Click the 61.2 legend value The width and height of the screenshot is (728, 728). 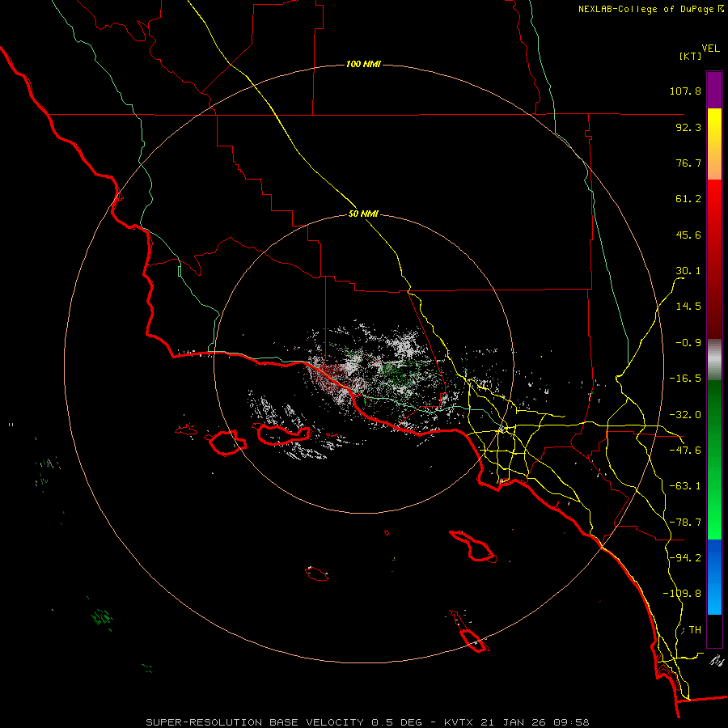pyautogui.click(x=688, y=199)
